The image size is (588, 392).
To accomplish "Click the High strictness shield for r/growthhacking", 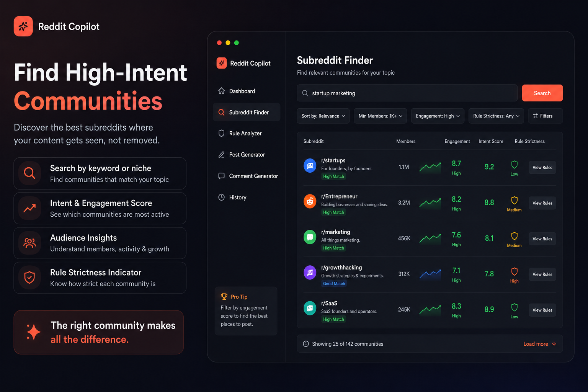I will click(514, 271).
